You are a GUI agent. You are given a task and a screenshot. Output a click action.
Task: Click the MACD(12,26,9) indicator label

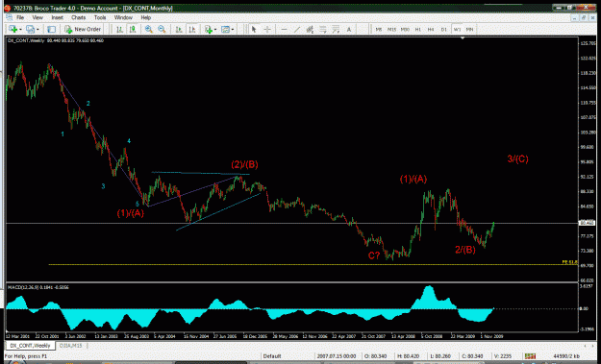point(38,287)
